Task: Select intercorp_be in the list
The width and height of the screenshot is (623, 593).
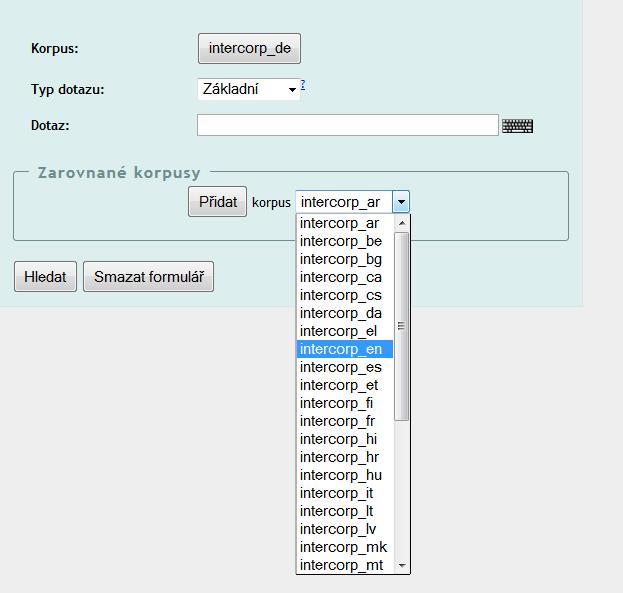Action: point(345,241)
